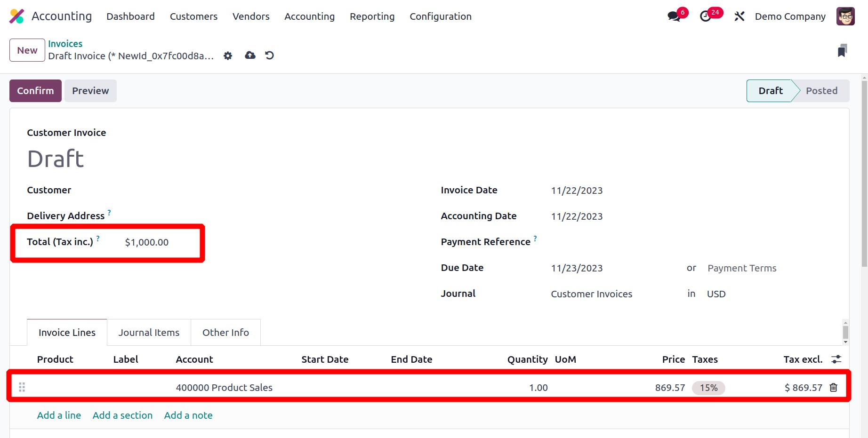Open the Journal Customer Invoices field
This screenshot has width=868, height=438.
(x=591, y=294)
